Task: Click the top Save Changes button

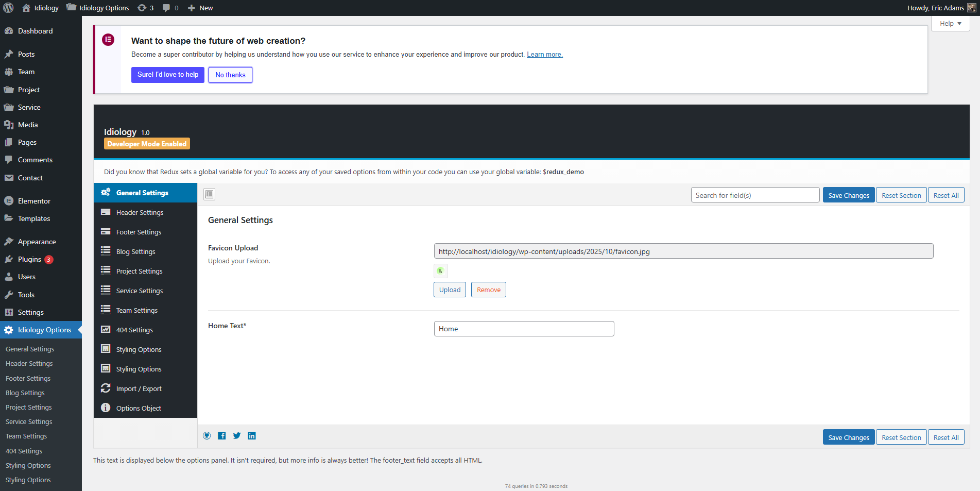Action: [848, 195]
